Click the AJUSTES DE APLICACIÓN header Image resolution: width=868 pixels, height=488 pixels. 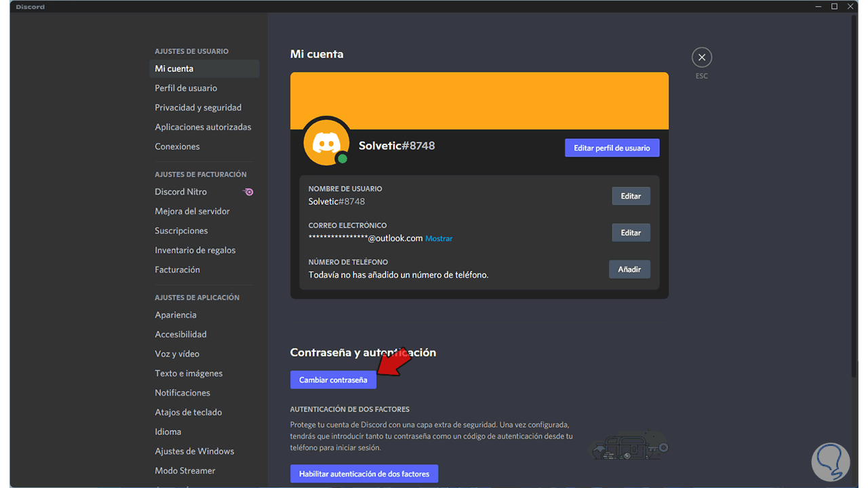[x=197, y=298]
